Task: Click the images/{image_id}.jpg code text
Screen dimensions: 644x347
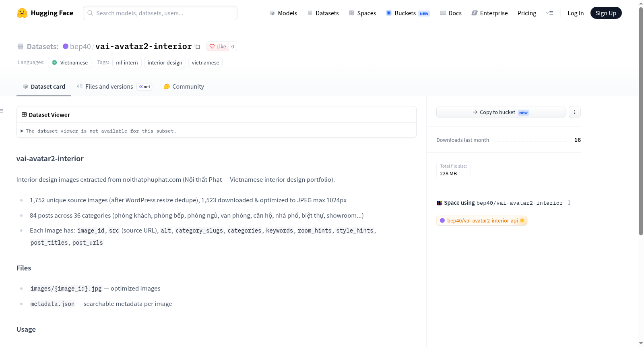Action: 66,289
